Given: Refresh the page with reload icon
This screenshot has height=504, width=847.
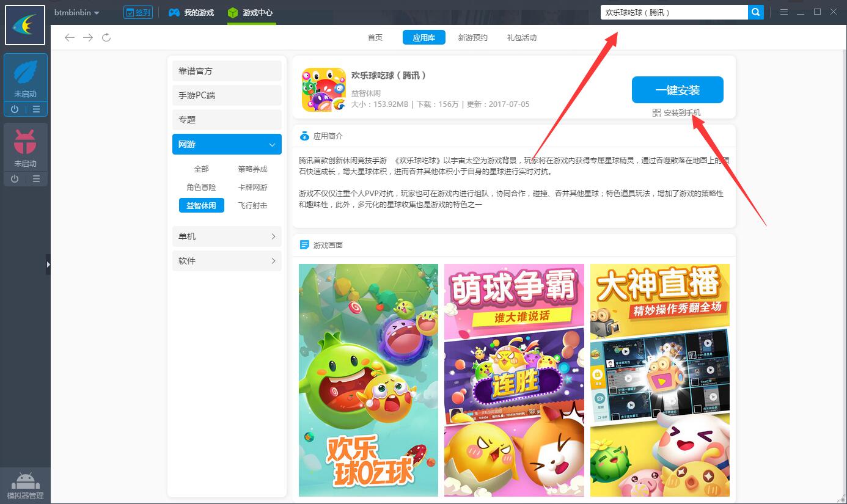Looking at the screenshot, I should click(x=106, y=38).
